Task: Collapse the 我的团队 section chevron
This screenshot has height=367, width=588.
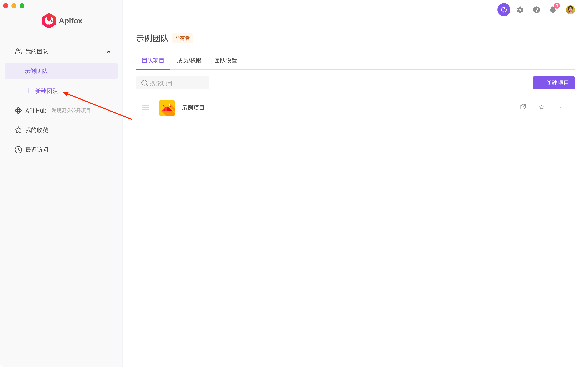Action: [109, 51]
